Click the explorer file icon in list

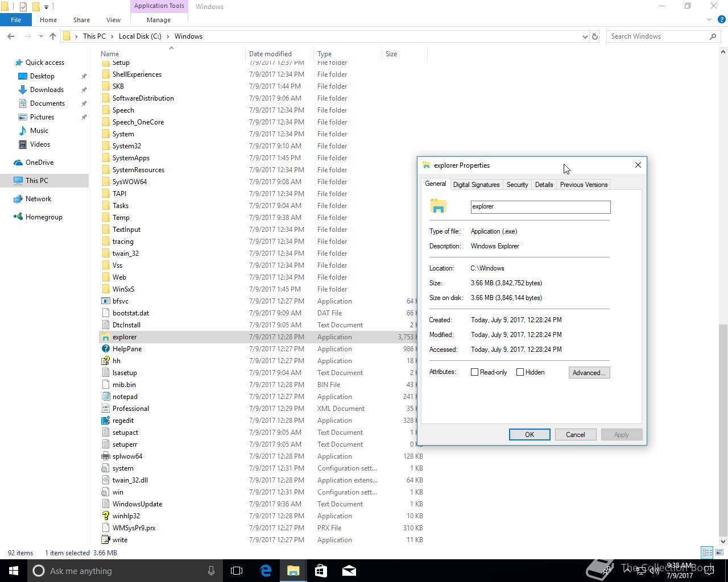[x=105, y=337]
